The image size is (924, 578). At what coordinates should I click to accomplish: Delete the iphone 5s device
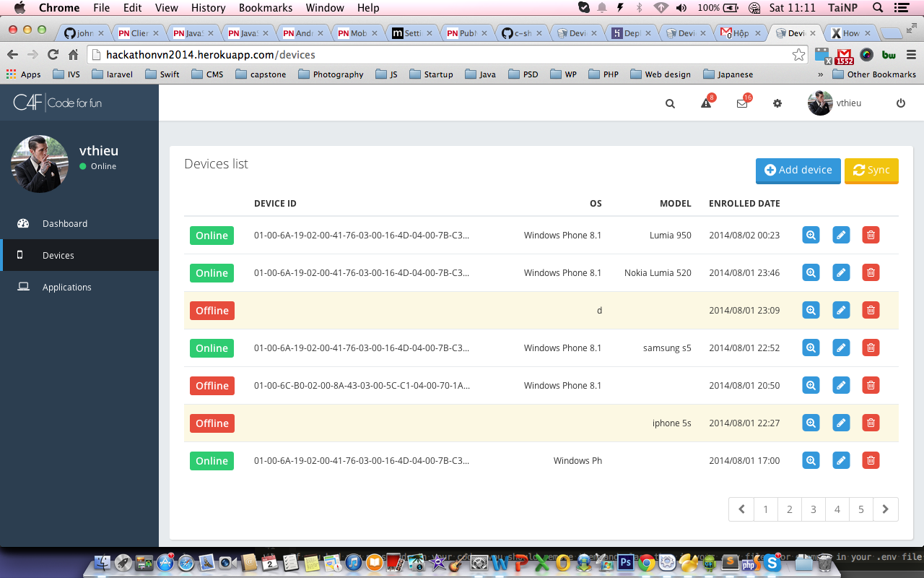click(871, 423)
